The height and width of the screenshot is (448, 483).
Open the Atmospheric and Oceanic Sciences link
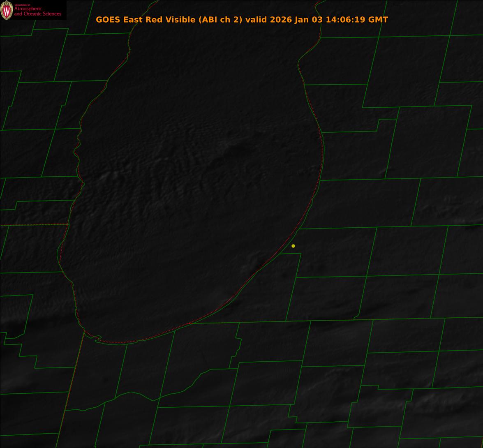(37, 12)
